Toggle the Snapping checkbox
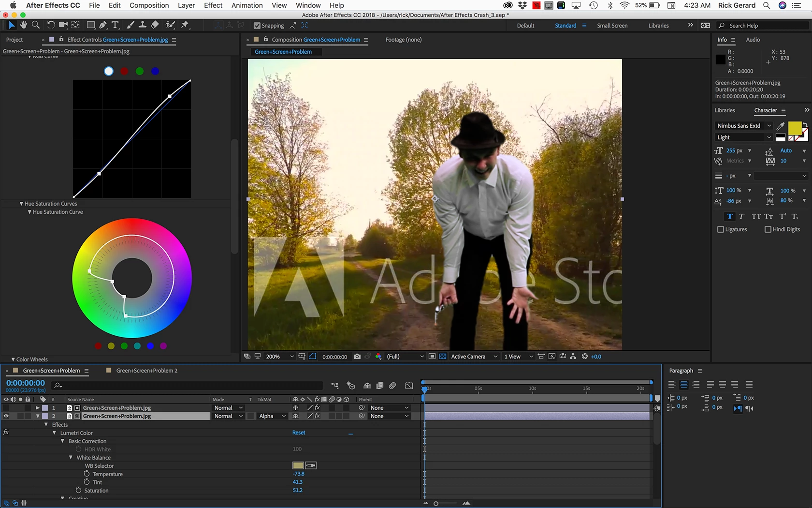This screenshot has width=812, height=508. [257, 26]
